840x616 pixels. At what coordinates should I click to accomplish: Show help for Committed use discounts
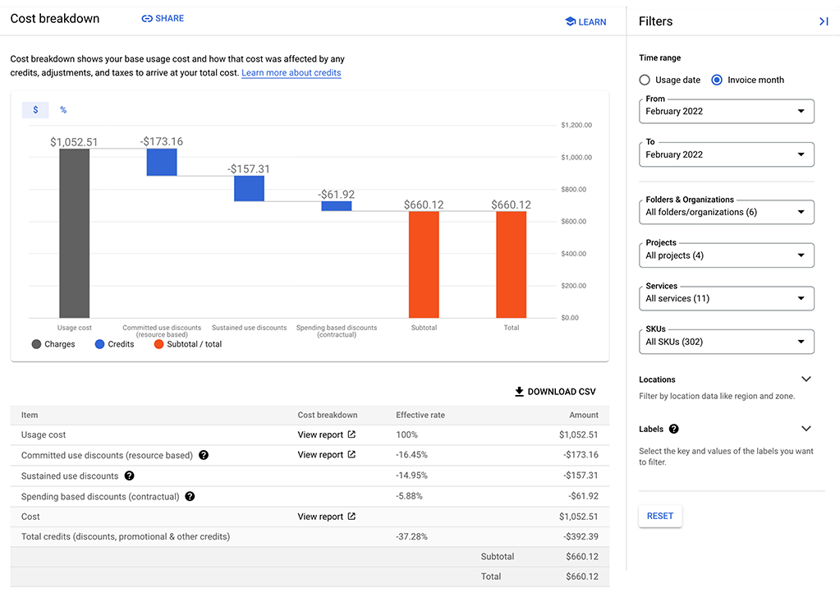click(204, 455)
